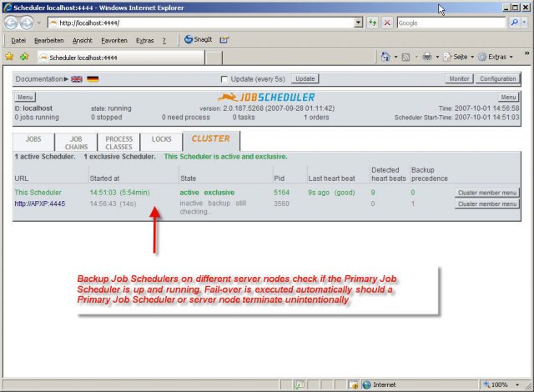Switch to the Locks tab
The width and height of the screenshot is (534, 392).
coord(161,139)
